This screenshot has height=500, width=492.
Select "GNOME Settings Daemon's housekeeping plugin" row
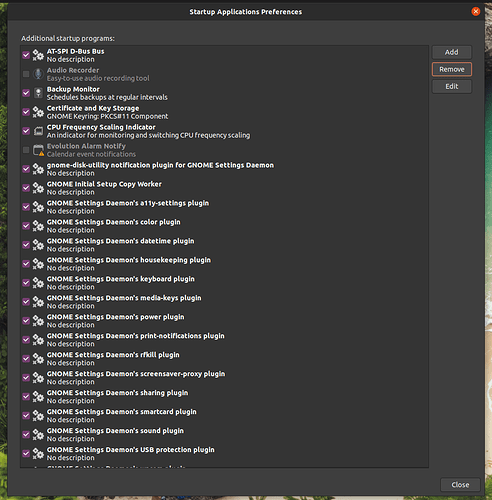click(224, 264)
